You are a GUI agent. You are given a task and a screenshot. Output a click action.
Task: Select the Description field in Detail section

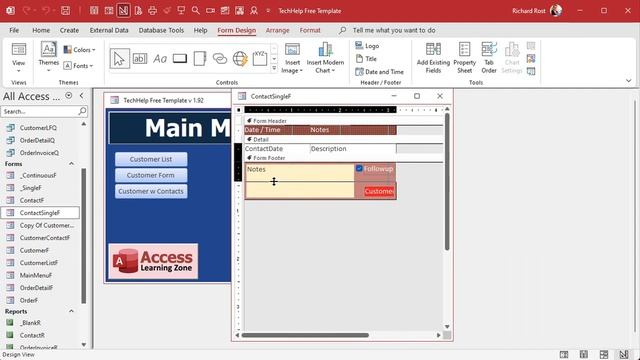point(353,149)
